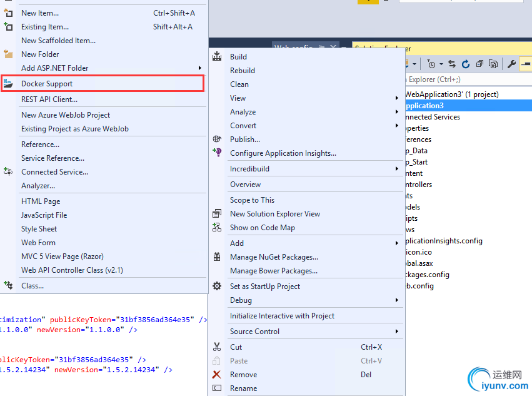Viewport: 532px width, 396px height.
Task: Expand the View submenu
Action: (x=396, y=98)
